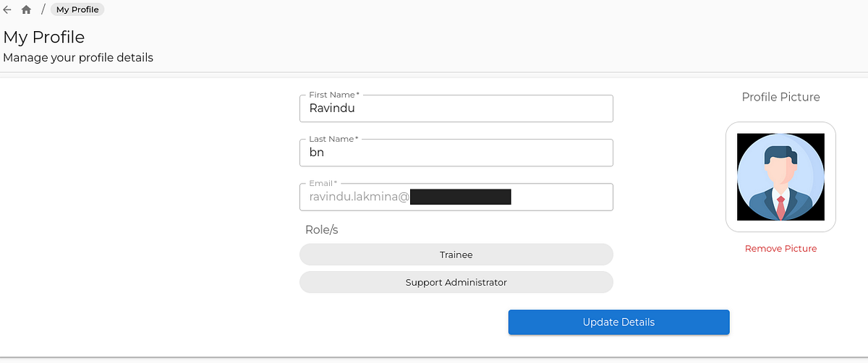The width and height of the screenshot is (868, 363).
Task: Click the First Name floating label
Action: click(x=334, y=95)
